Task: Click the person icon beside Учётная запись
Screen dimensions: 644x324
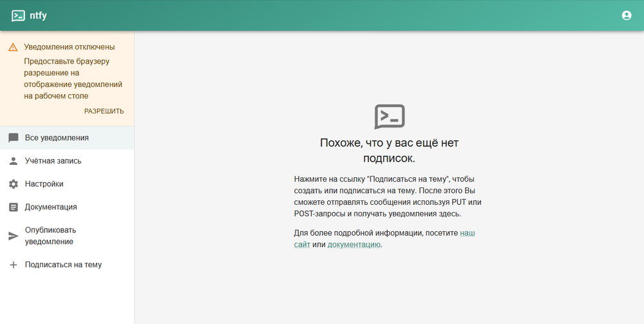Action: click(x=13, y=161)
